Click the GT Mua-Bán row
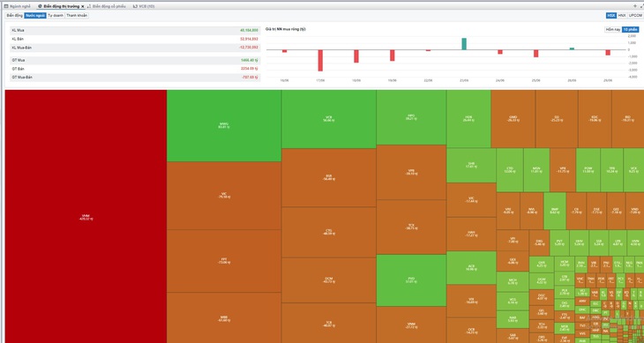644x343 pixels. [135, 77]
